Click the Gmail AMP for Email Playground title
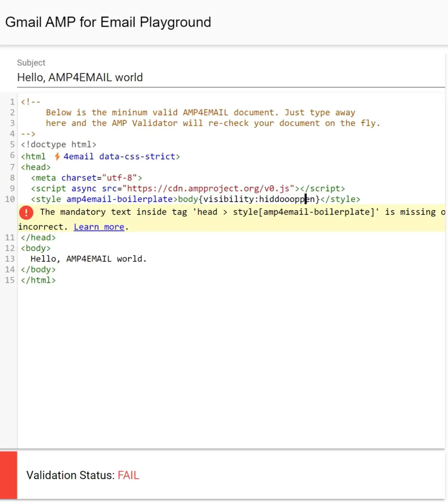448x502 pixels. click(108, 22)
